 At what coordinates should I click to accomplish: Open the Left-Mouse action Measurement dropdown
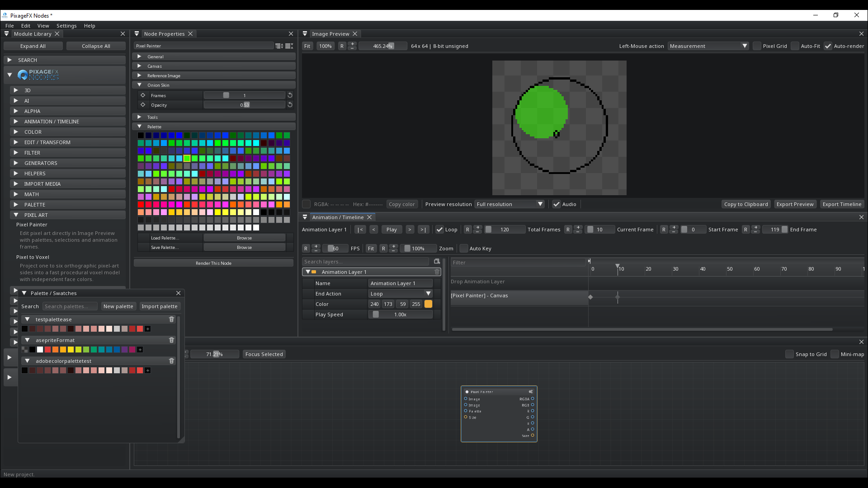708,46
